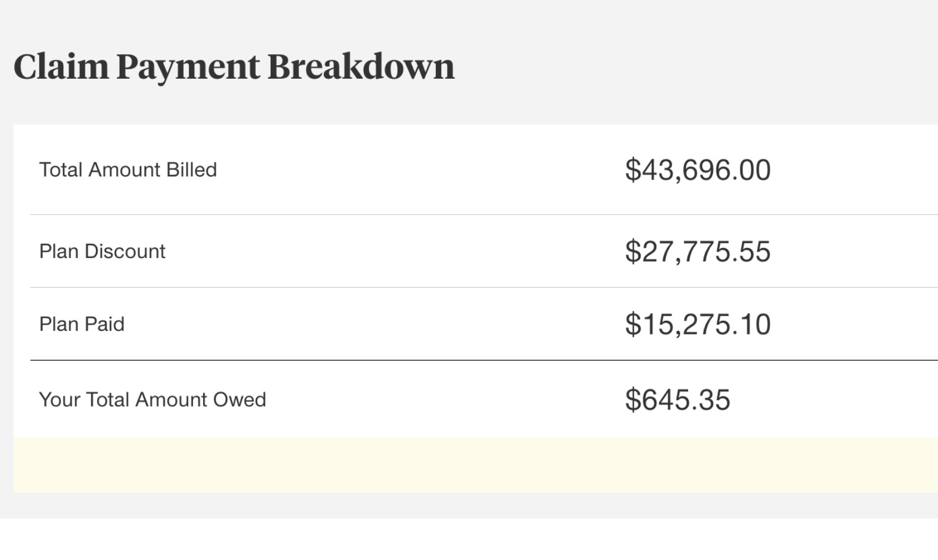Select the Plan Discount label
Screen dimensions: 938x560
tap(102, 252)
